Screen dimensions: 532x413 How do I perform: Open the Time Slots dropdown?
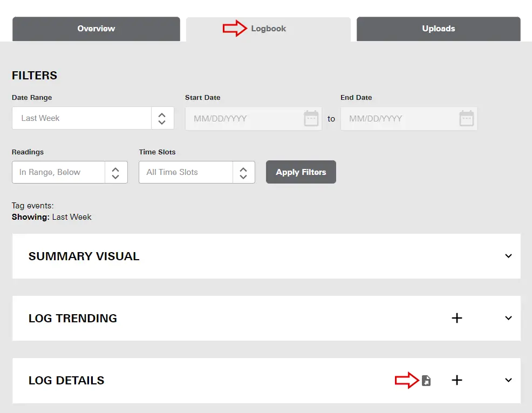(196, 172)
